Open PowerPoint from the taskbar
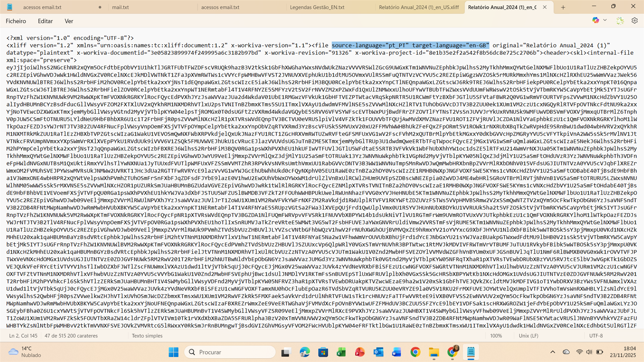This screenshot has width=644, height=362. click(x=360, y=352)
